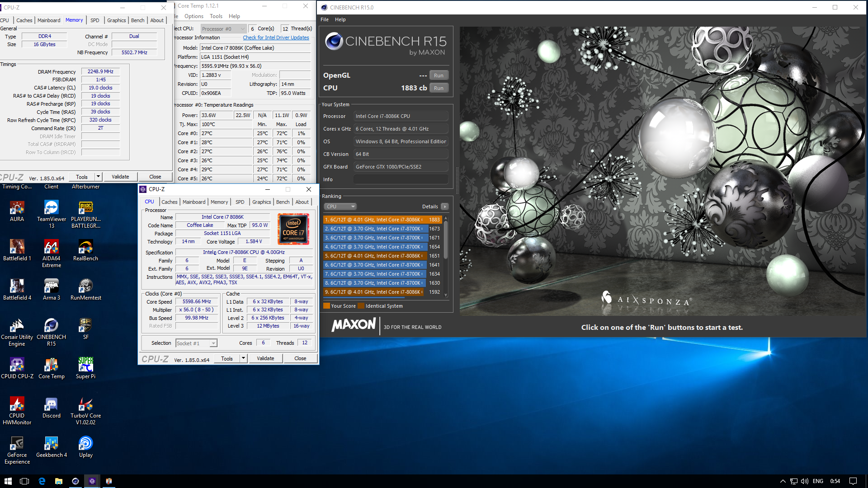Launch AIDA64 Extreme desktop icon
868x488 pixels.
click(x=52, y=254)
